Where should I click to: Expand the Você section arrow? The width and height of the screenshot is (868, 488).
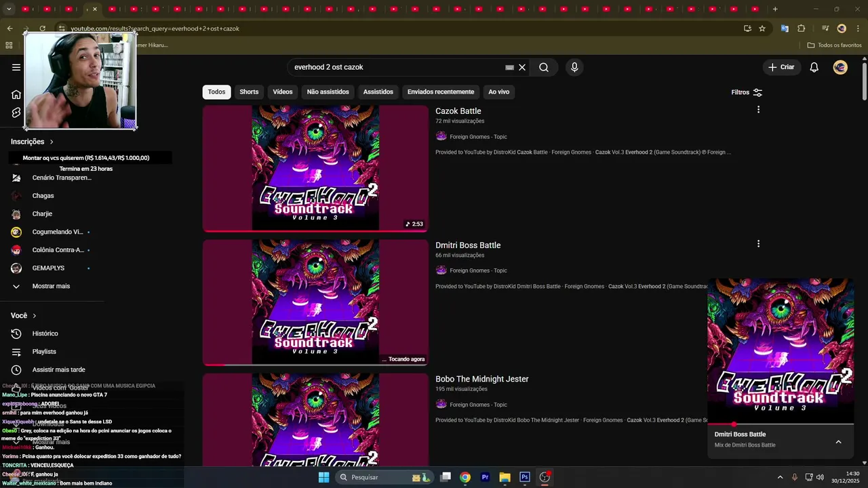click(35, 316)
